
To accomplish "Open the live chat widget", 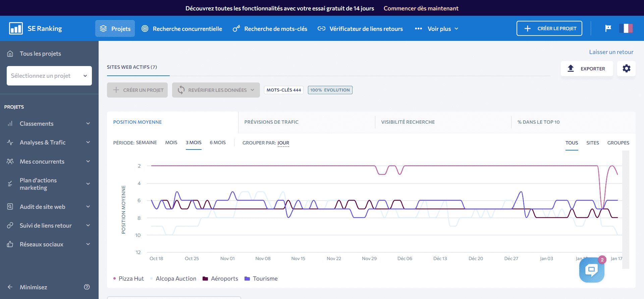I will tap(591, 270).
